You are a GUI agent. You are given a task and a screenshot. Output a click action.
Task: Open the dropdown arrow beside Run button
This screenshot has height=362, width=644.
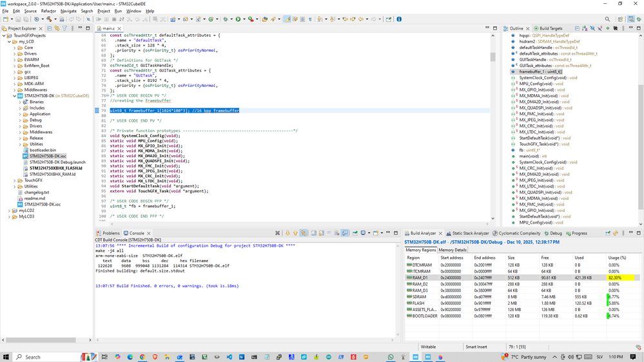[x=244, y=19]
